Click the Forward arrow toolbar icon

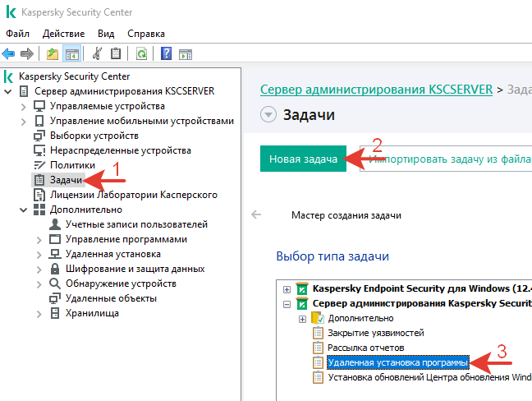(27, 53)
